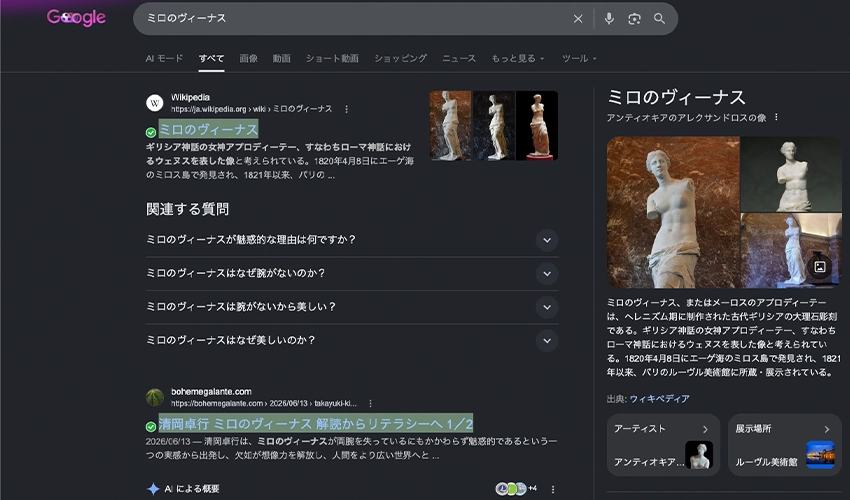Open the black-background statue thumbnail
Screen dimensions: 850x500
pyautogui.click(x=537, y=125)
